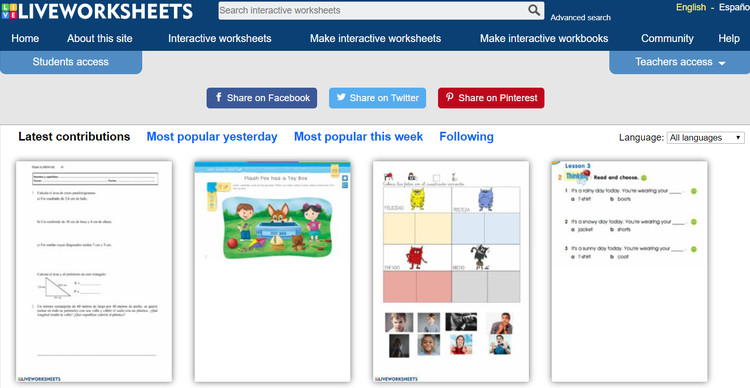Open the Interactive worksheets menu

220,38
